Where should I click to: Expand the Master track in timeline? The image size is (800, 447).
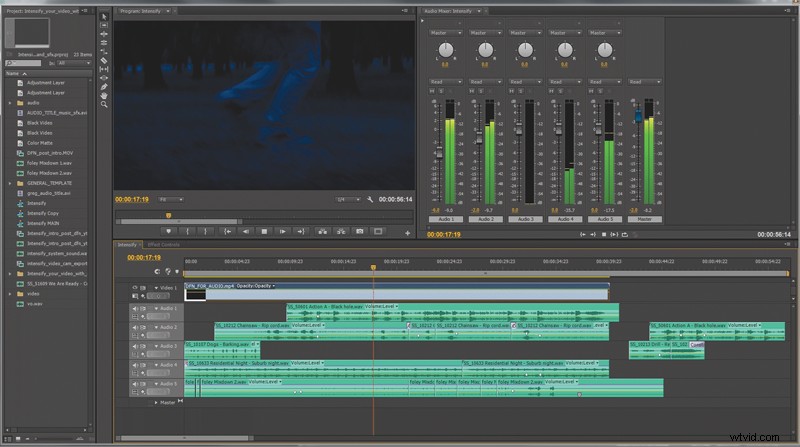tap(156, 403)
